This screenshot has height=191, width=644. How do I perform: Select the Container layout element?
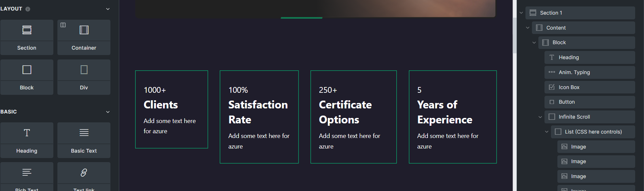84,37
